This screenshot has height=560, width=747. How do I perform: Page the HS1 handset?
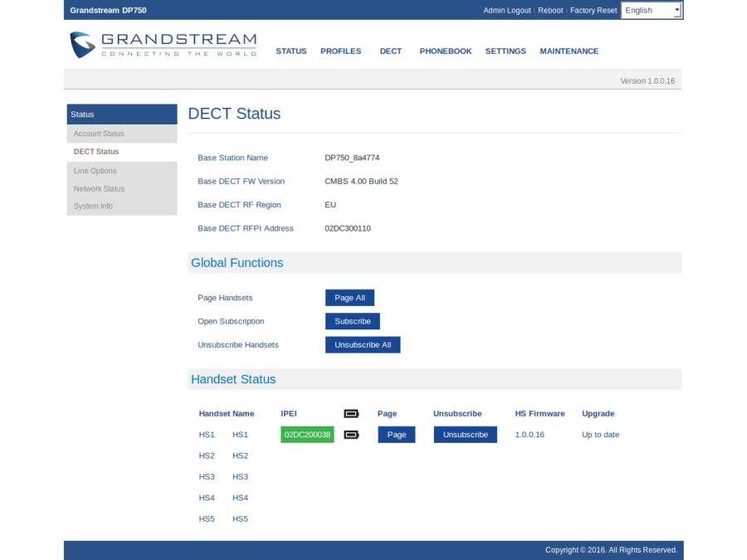pyautogui.click(x=396, y=435)
